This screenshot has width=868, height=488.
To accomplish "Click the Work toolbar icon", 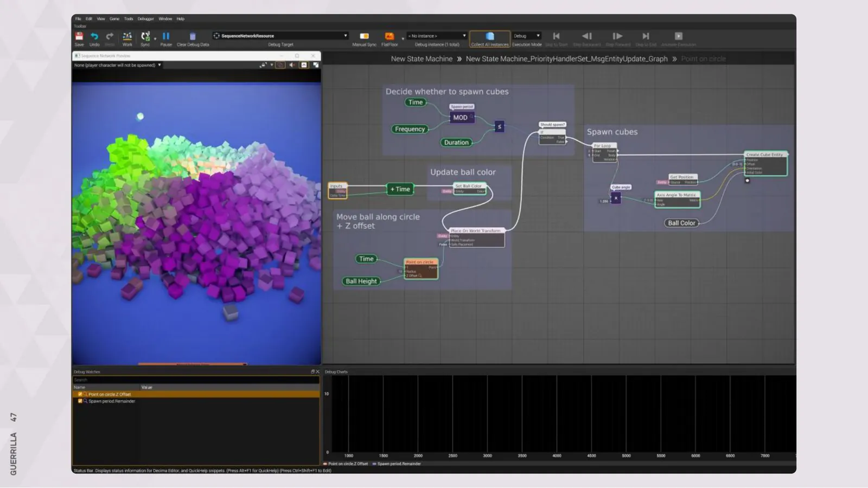I will coord(127,36).
